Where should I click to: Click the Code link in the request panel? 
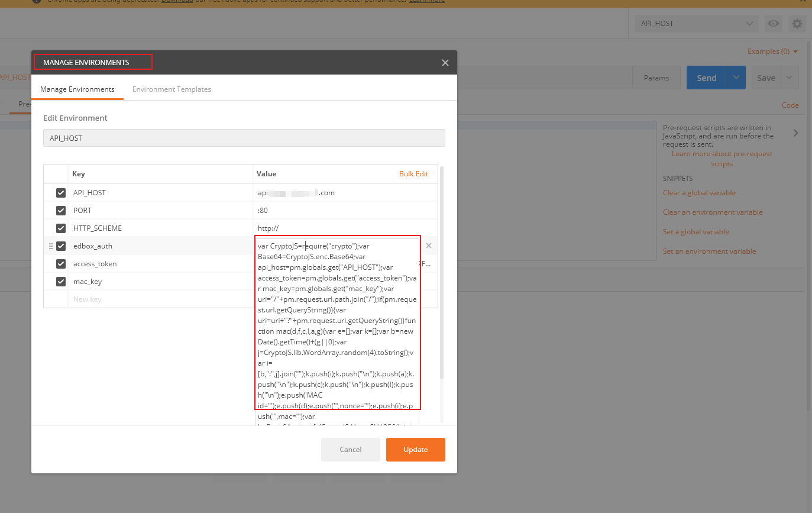pyautogui.click(x=790, y=105)
